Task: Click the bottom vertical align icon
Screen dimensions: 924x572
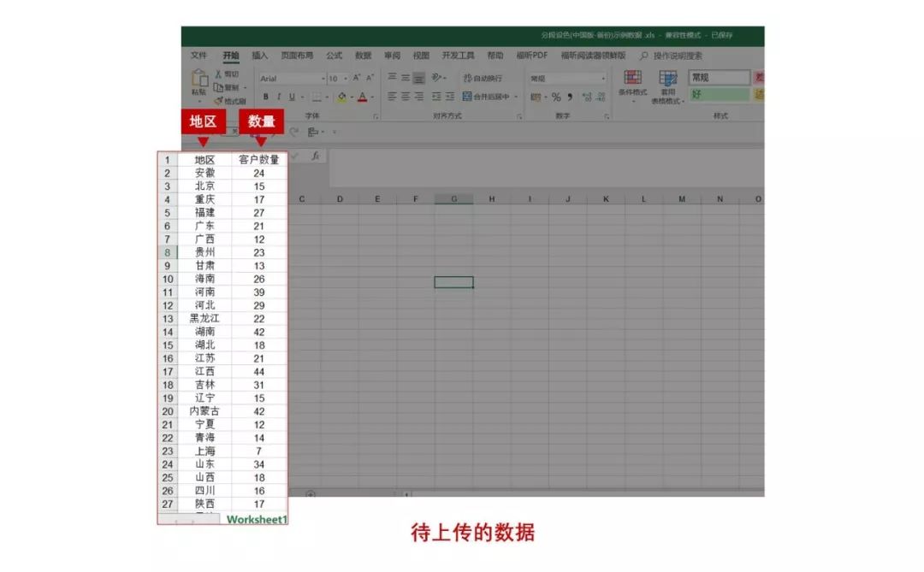Action: coord(418,77)
